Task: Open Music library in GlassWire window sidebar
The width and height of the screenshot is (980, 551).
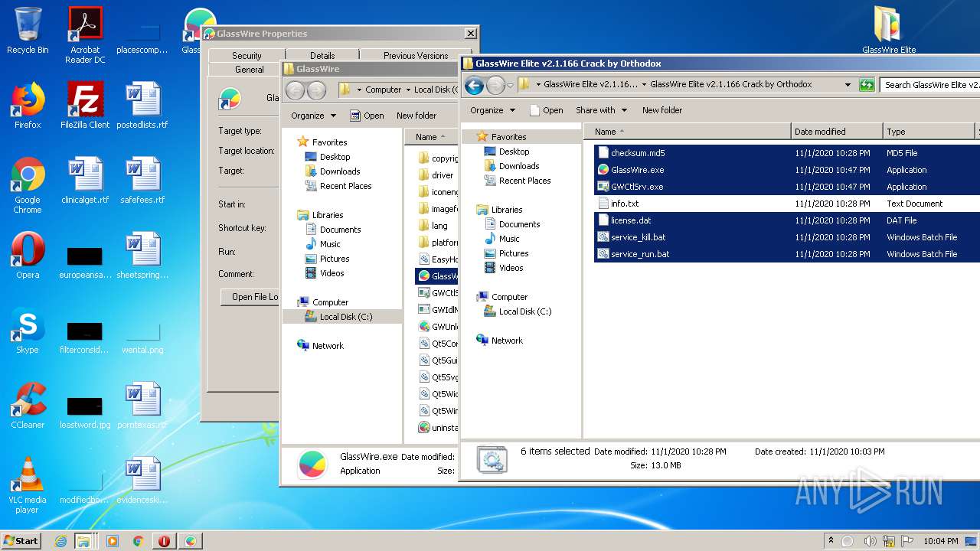Action: tap(330, 244)
